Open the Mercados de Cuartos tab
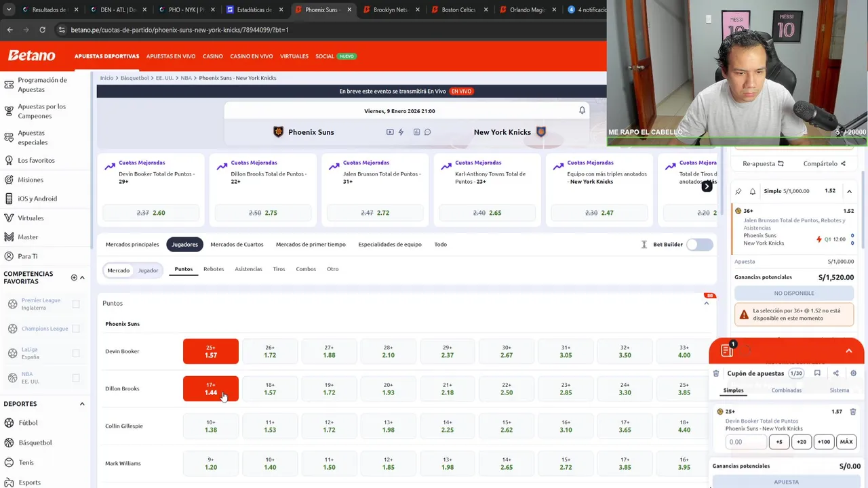The image size is (868, 488). coord(237,244)
